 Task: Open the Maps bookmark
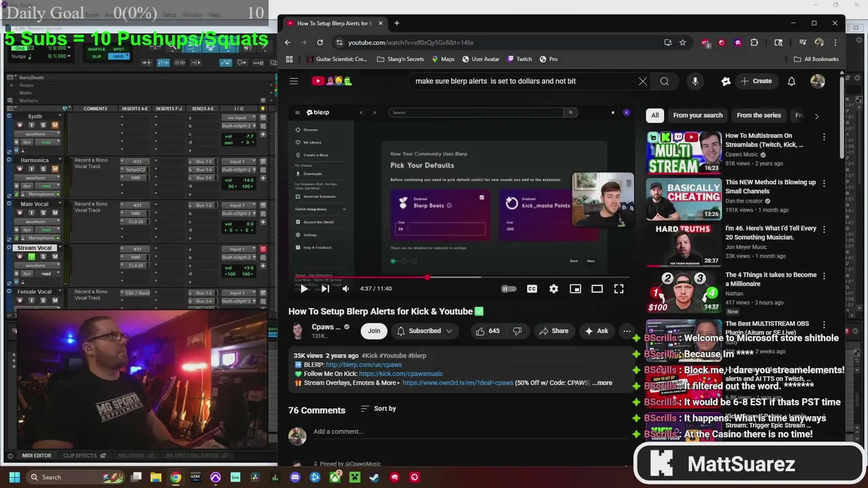[443, 59]
